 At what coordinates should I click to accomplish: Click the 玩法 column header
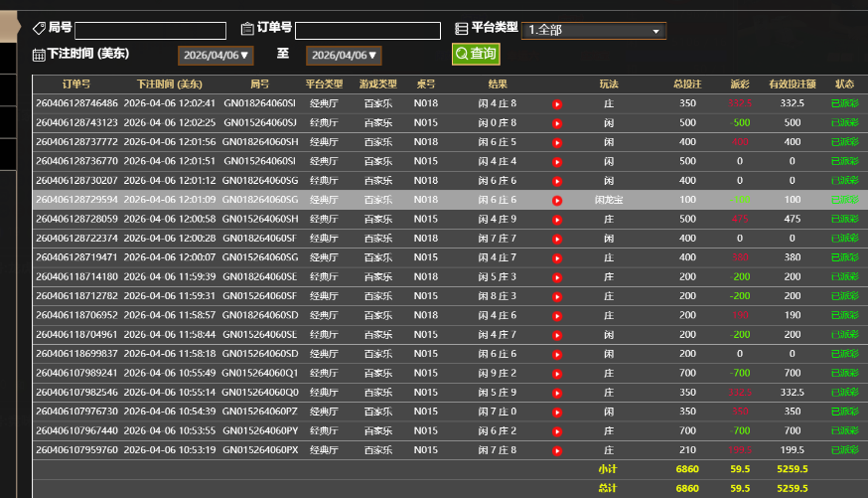click(609, 84)
